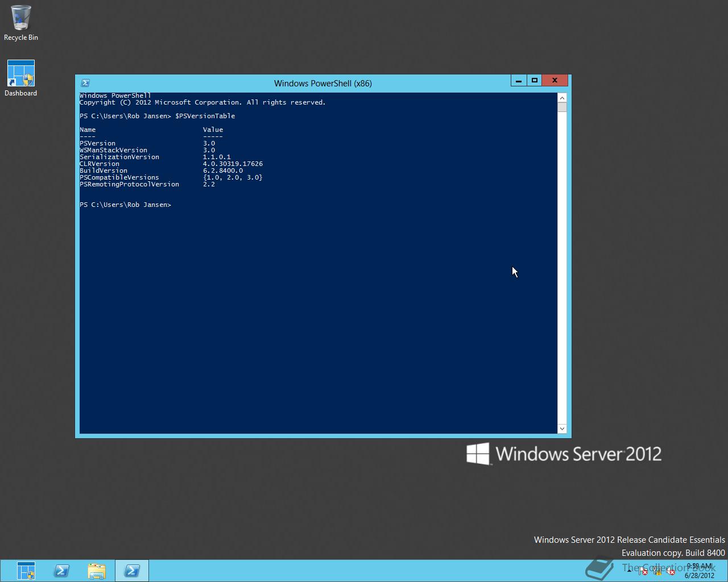Click the console scrollbar down arrow

[562, 429]
